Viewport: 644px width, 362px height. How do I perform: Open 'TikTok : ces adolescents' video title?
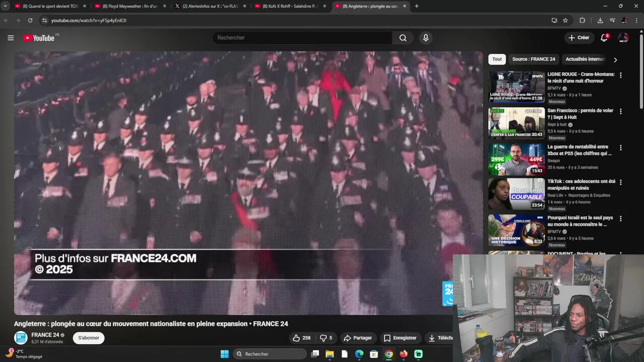pos(581,185)
